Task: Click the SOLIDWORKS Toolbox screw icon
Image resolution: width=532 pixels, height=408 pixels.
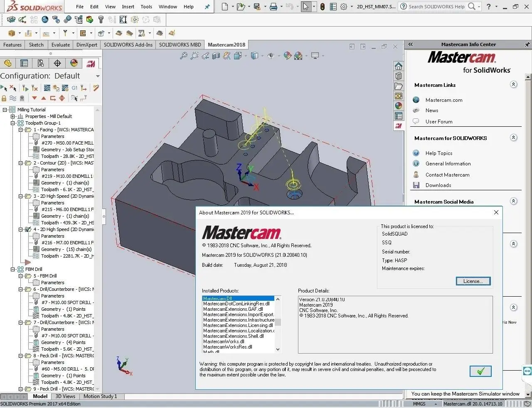Action: tap(101, 20)
